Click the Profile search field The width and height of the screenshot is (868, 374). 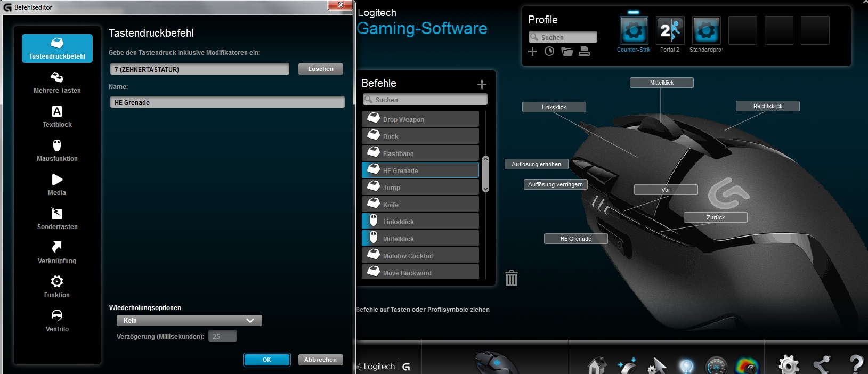click(x=563, y=37)
